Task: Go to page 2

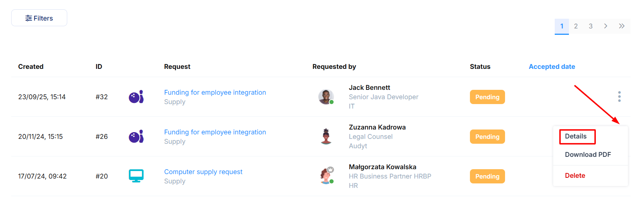Action: click(576, 26)
